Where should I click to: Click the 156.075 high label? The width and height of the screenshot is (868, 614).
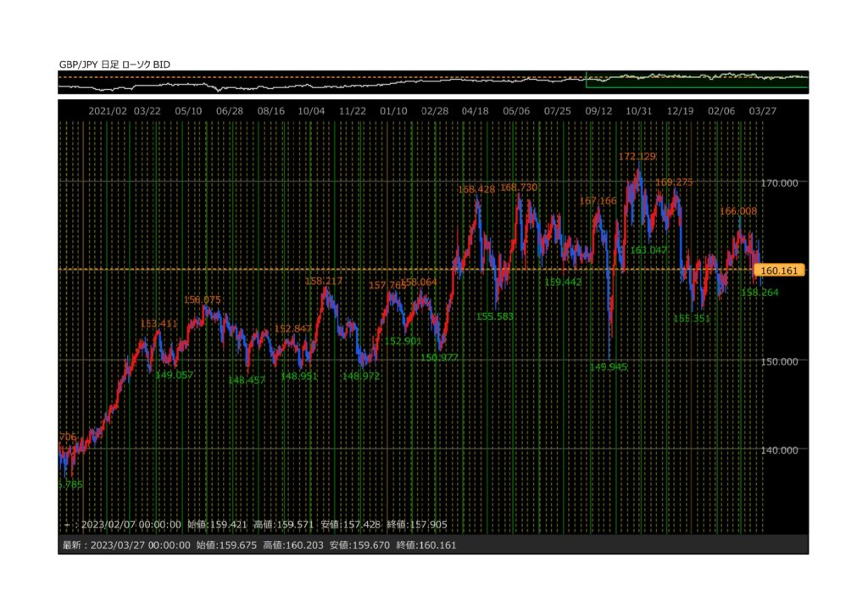click(x=202, y=299)
